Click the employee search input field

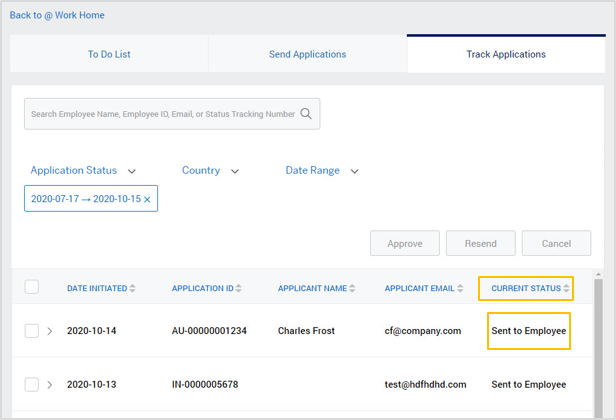(162, 114)
